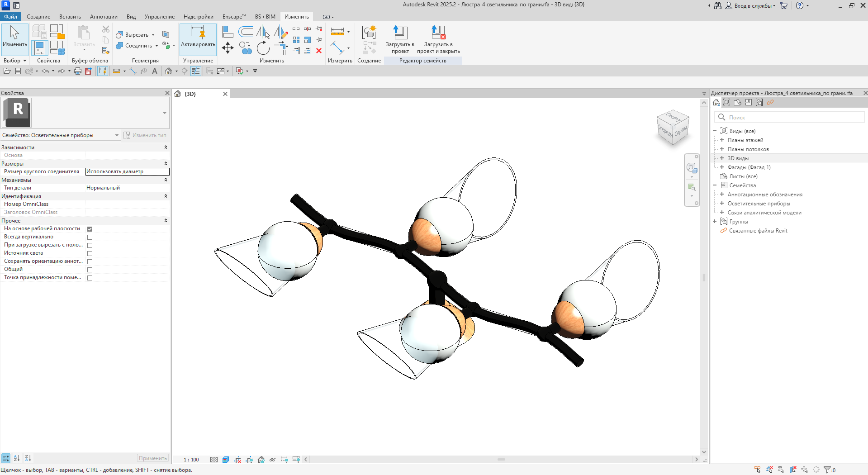This screenshot has width=868, height=475.
Task: Click the red Delete icon
Action: click(x=319, y=51)
